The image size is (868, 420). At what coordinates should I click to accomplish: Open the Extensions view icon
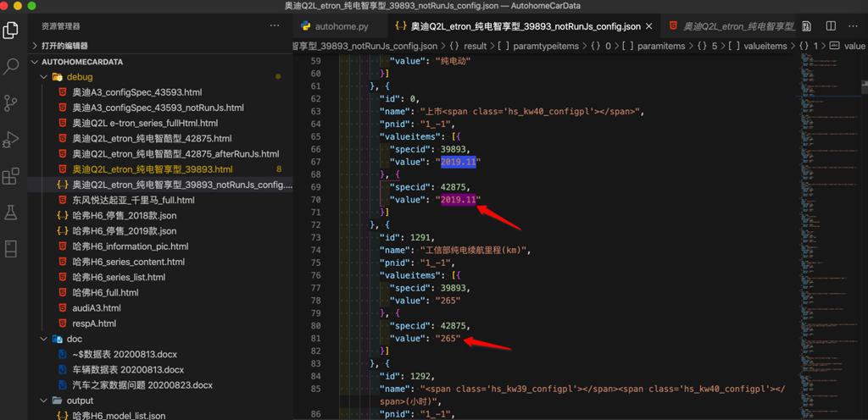(10, 176)
